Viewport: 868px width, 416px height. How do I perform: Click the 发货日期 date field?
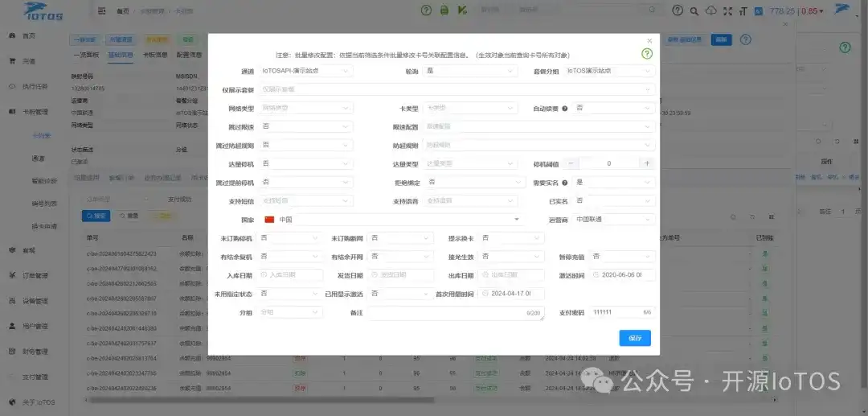tap(400, 274)
